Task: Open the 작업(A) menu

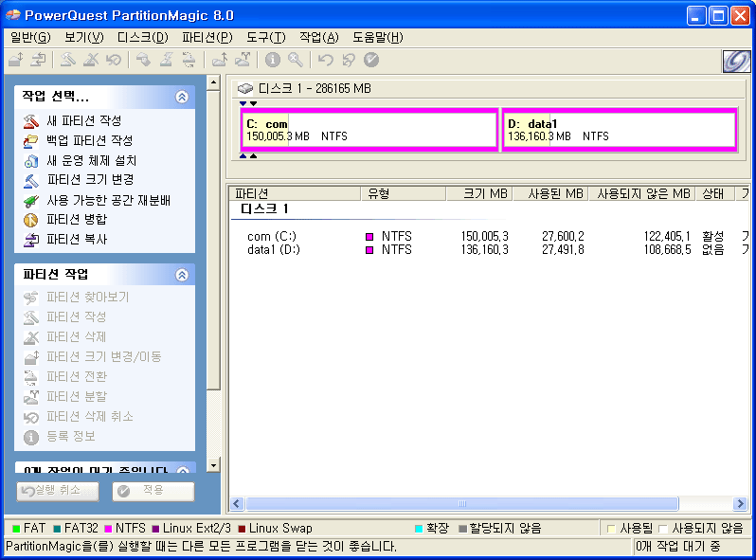Action: (319, 37)
